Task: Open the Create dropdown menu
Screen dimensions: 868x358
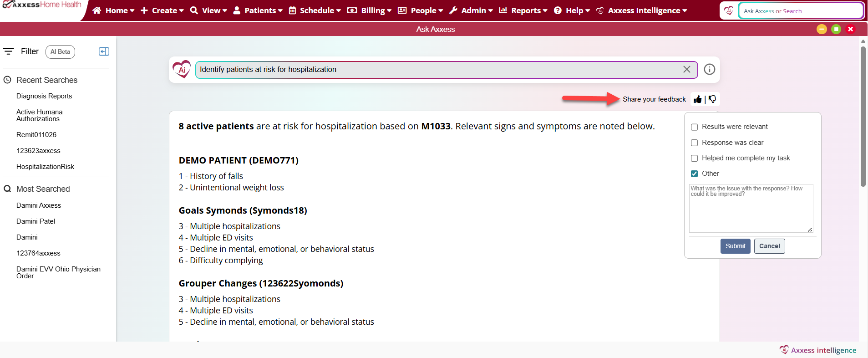Action: click(162, 10)
